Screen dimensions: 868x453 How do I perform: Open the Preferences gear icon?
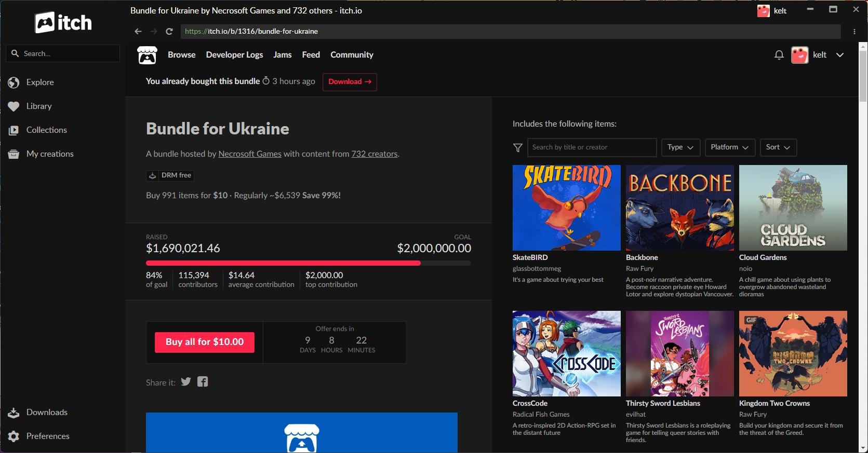[14, 436]
